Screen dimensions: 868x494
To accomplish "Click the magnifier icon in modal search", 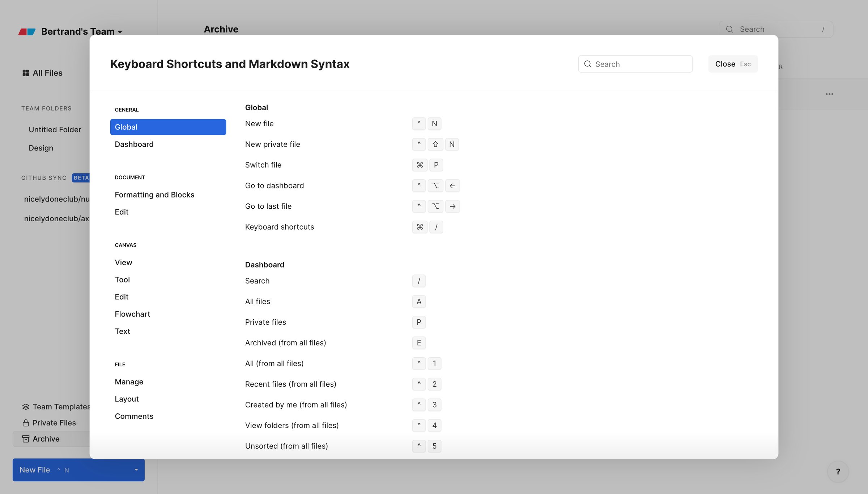I will 588,64.
